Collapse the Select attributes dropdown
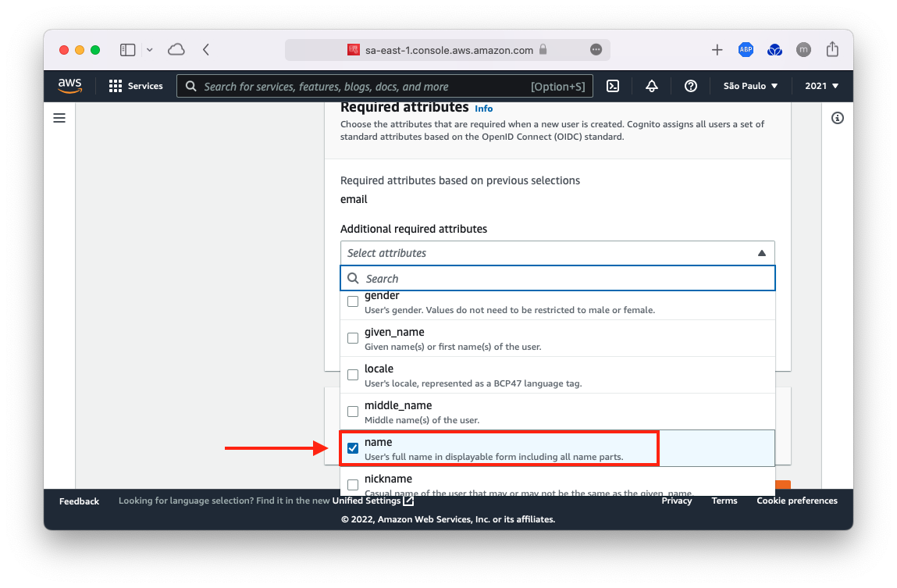 coord(557,253)
